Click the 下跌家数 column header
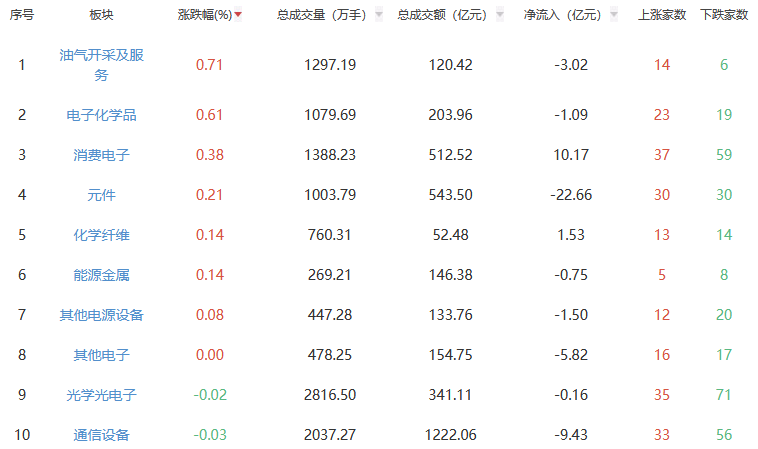 pos(724,16)
